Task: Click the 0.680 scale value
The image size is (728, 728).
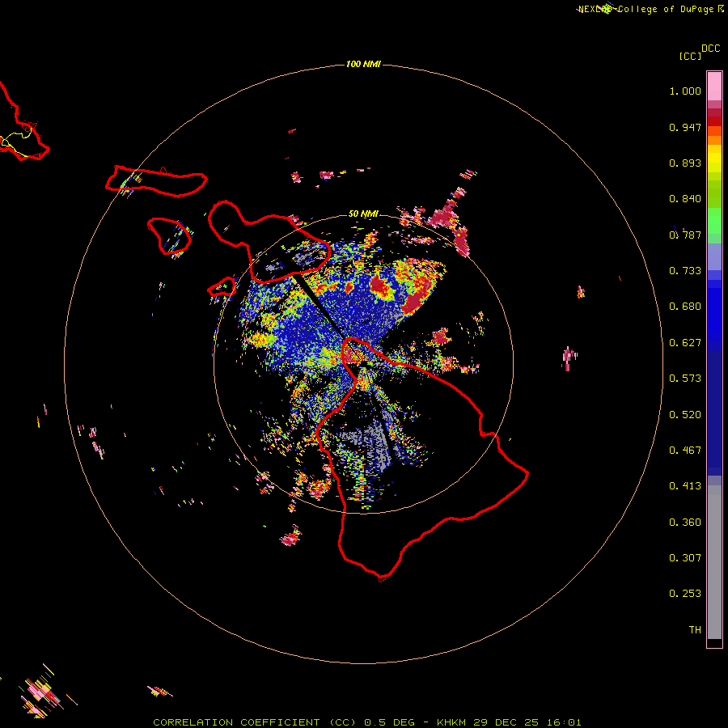Action: click(685, 307)
